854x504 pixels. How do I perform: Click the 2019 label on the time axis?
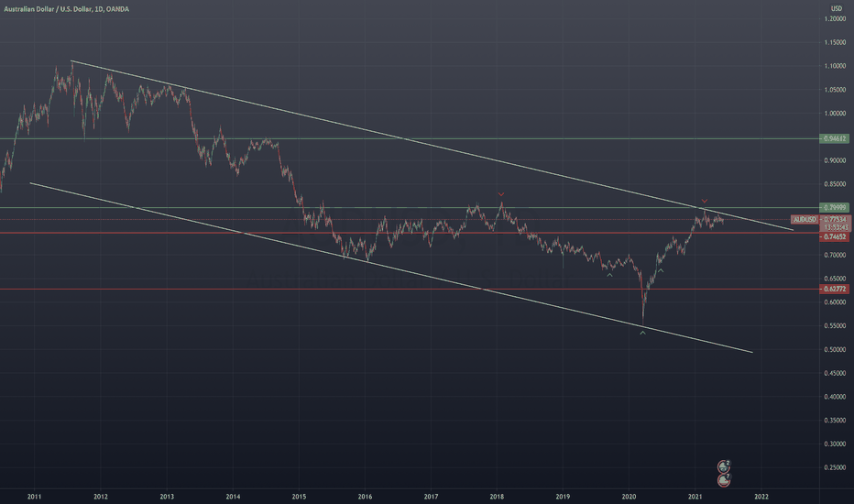point(563,497)
